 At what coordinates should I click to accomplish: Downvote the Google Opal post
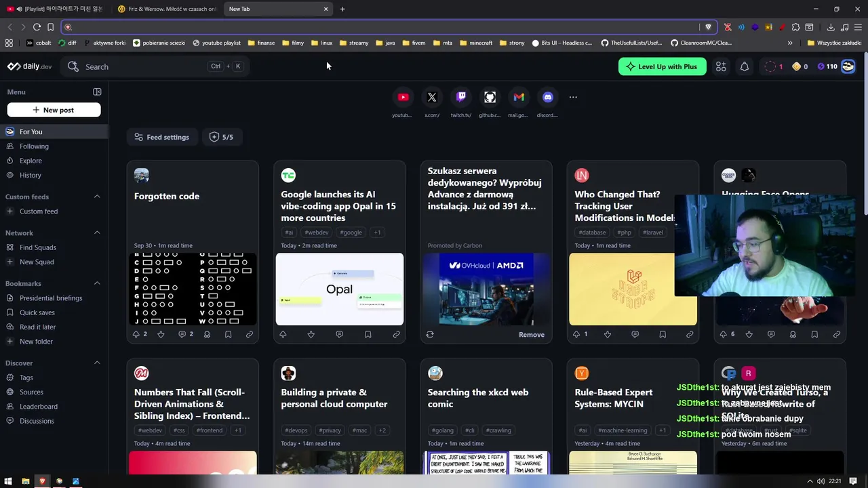(311, 334)
